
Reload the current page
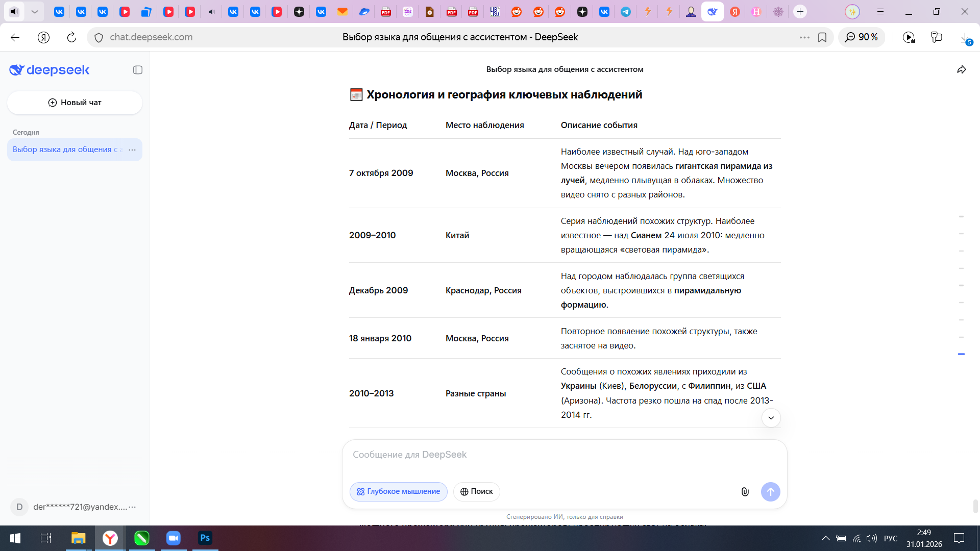[71, 37]
